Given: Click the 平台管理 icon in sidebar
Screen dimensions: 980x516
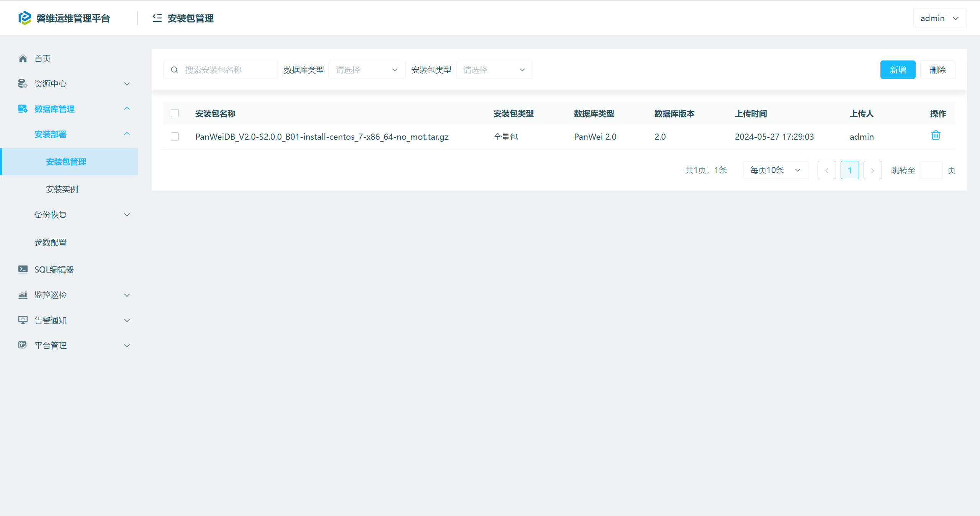Looking at the screenshot, I should pyautogui.click(x=23, y=345).
